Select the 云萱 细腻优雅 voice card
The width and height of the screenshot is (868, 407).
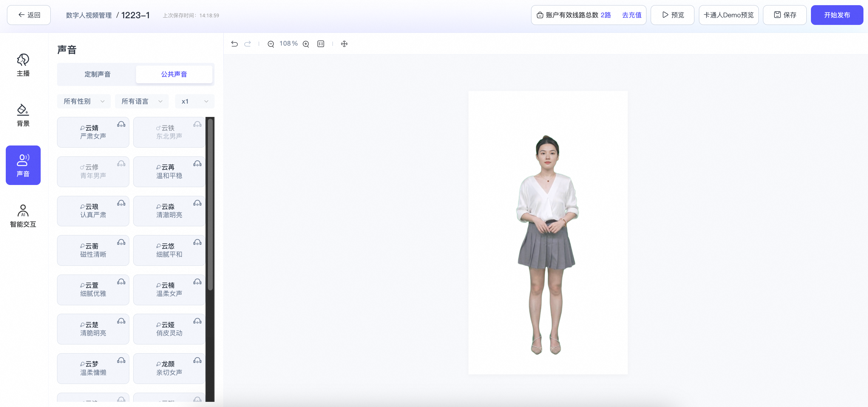pyautogui.click(x=93, y=290)
